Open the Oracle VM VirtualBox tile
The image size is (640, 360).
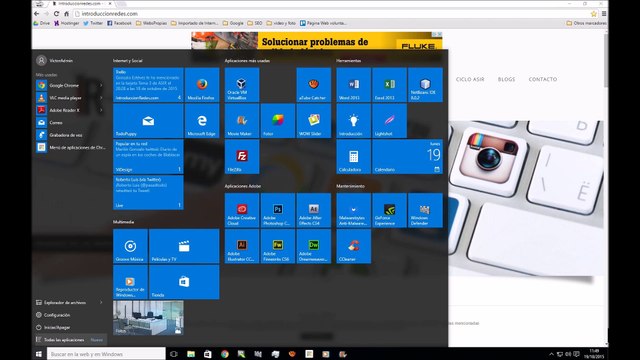click(242, 85)
